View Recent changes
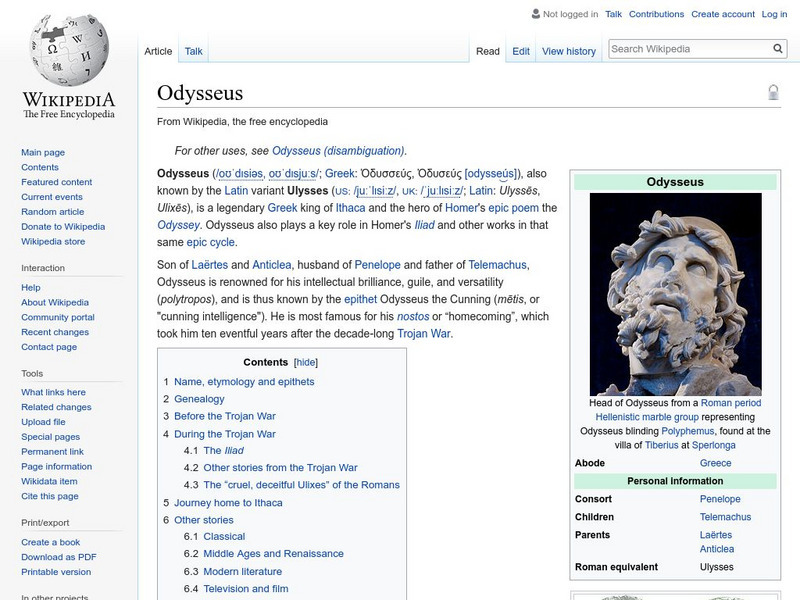The height and width of the screenshot is (600, 800). tap(55, 332)
